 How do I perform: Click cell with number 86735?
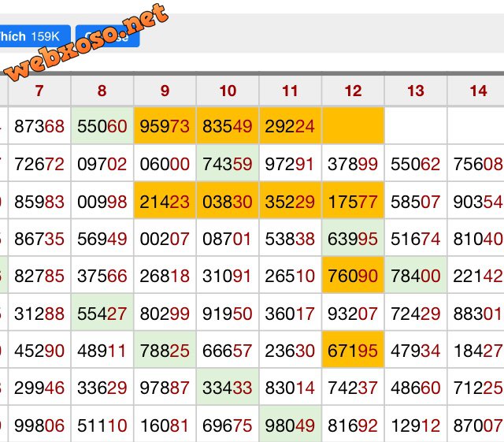[x=39, y=239]
